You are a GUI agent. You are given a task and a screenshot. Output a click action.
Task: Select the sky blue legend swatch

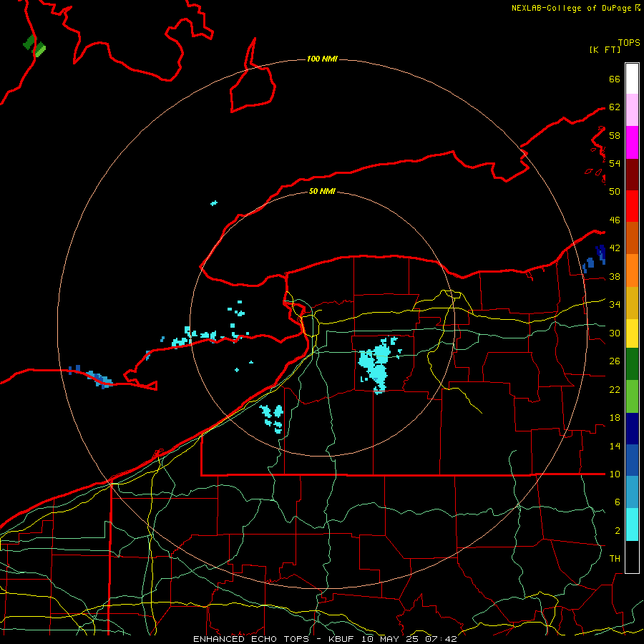coord(632,492)
